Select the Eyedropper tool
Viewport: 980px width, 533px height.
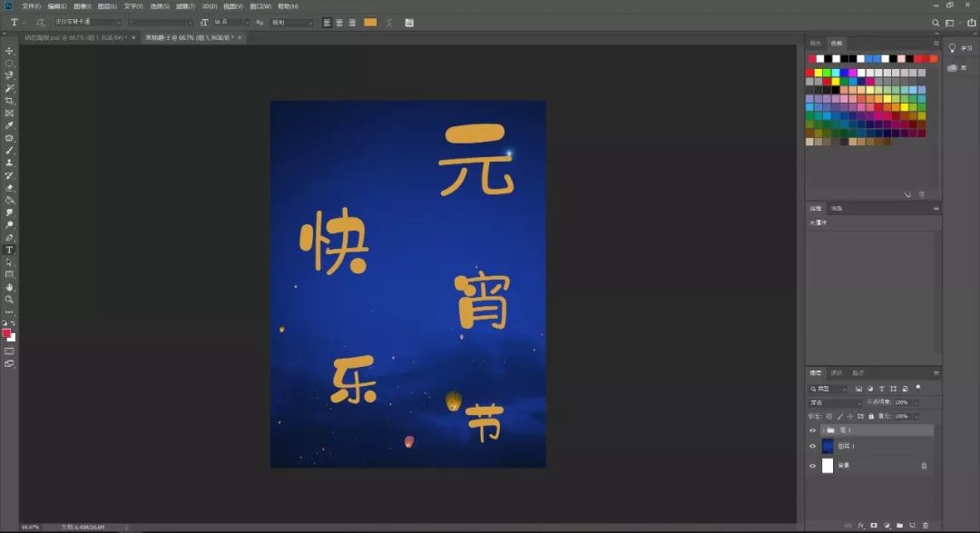click(x=10, y=125)
